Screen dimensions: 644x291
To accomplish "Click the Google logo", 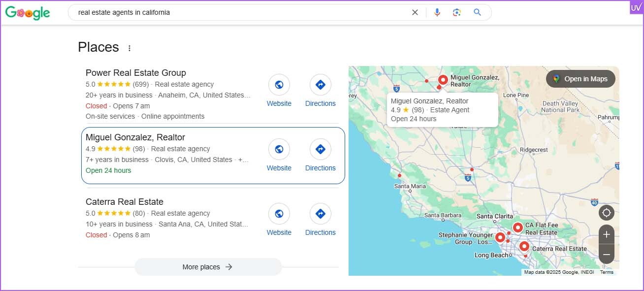I will [28, 13].
